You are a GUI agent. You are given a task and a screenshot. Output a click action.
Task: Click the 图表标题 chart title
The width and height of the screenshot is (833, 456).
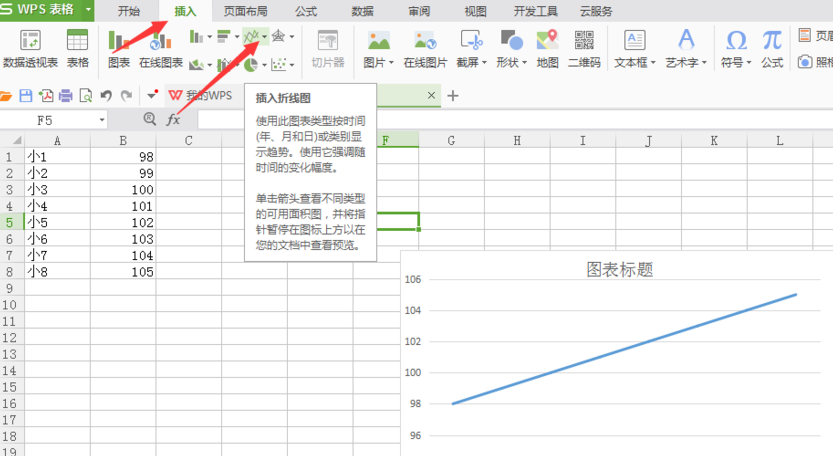click(x=619, y=269)
